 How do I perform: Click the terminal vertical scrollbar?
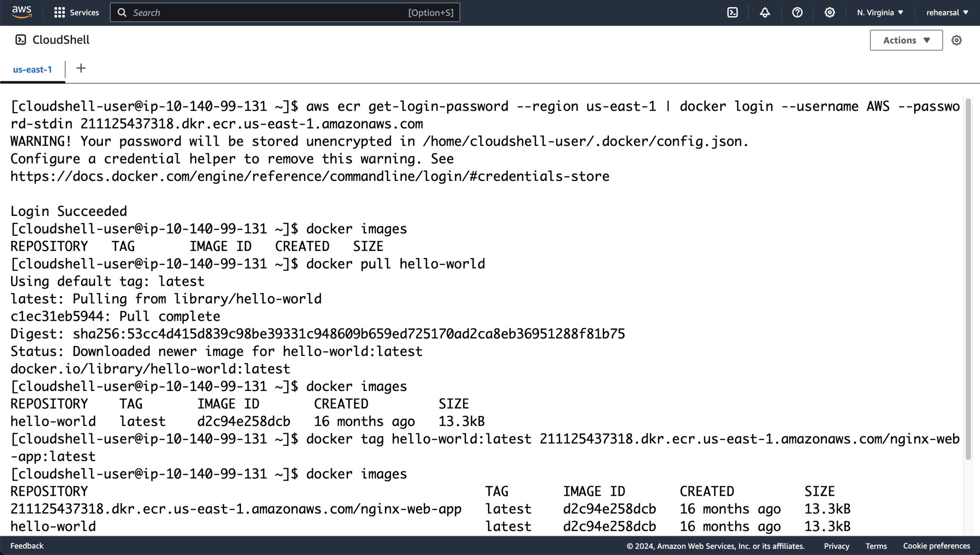(x=968, y=280)
